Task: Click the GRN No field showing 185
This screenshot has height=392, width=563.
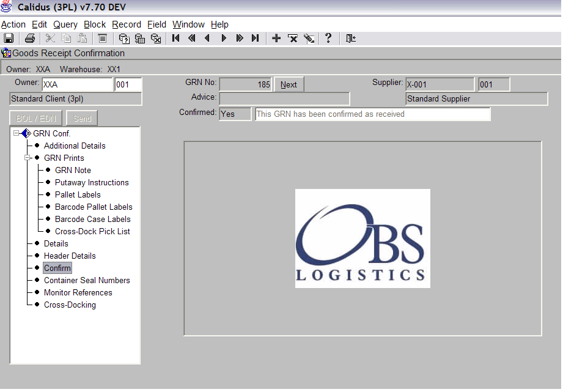Action: 246,84
